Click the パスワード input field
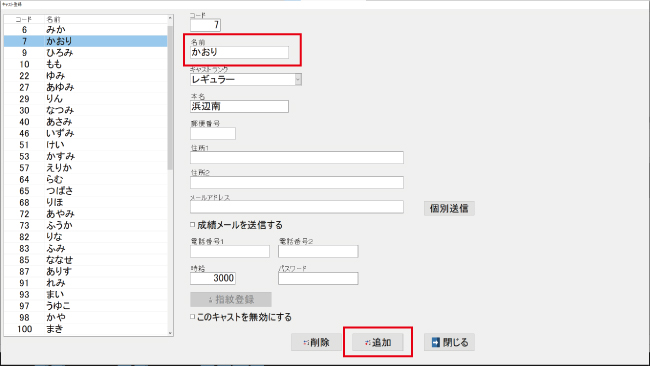Screen dimensions: 650x366 click(x=318, y=279)
